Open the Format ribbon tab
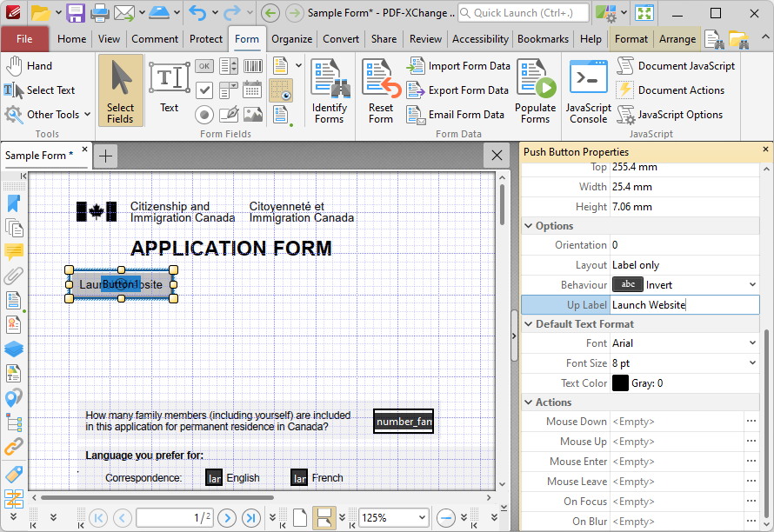 coord(631,39)
